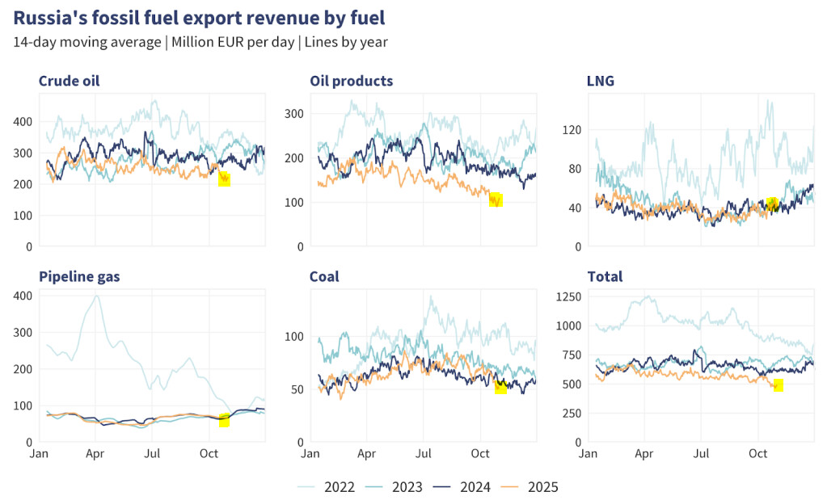
Task: Click the Pipeline gas panel heading
Action: (x=79, y=277)
